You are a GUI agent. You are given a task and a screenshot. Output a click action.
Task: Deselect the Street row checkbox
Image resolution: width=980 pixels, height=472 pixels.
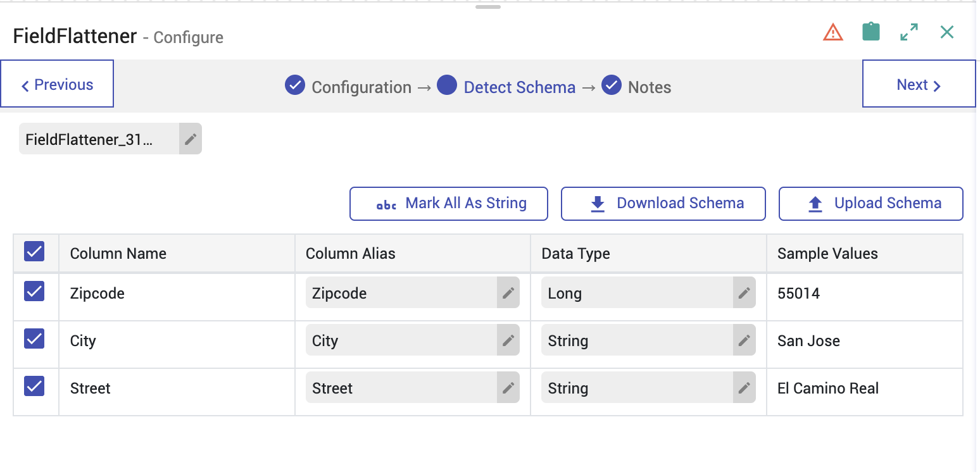pyautogui.click(x=34, y=387)
